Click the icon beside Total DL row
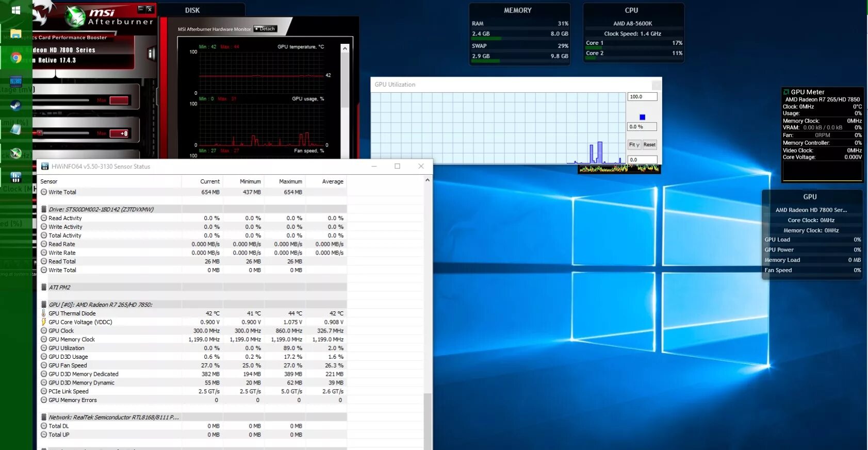 pyautogui.click(x=44, y=426)
